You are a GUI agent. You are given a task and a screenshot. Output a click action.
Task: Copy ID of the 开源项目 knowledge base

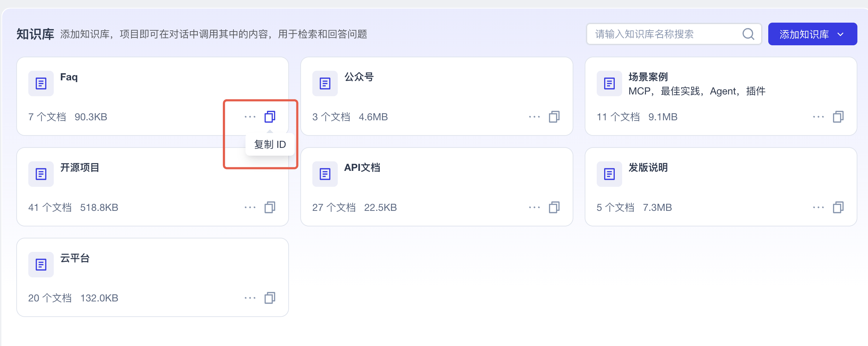point(270,207)
